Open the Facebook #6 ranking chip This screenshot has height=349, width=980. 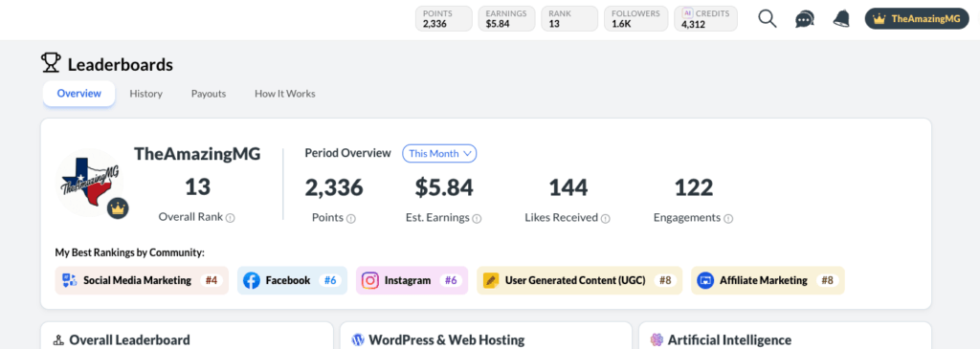click(x=293, y=280)
